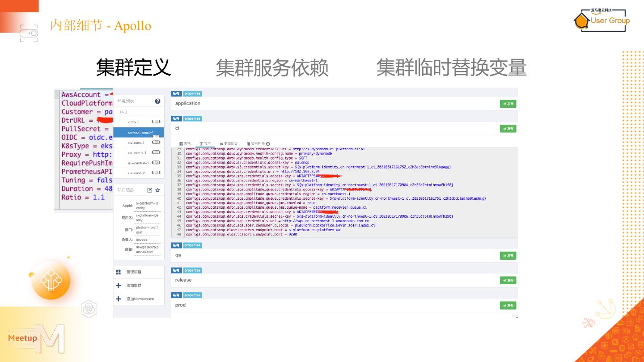Click the 部门 platform department value
This screenshot has height=362, width=644.
[x=147, y=230]
